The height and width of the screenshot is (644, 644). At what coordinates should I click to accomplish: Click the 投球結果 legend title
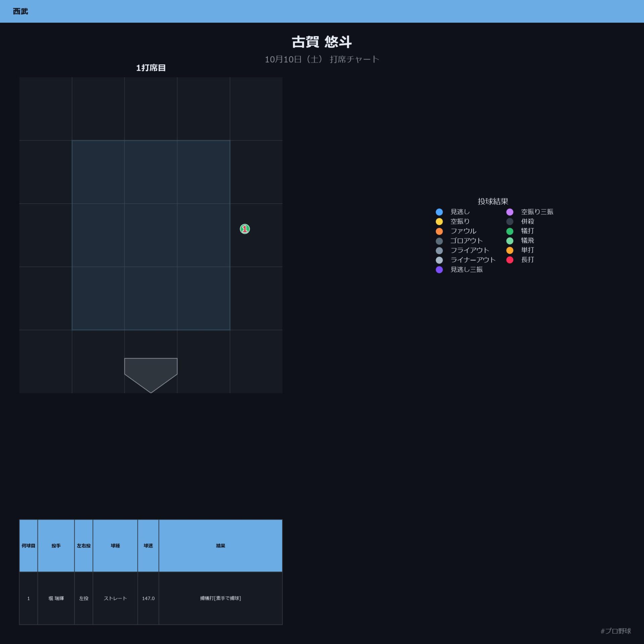[x=493, y=201]
